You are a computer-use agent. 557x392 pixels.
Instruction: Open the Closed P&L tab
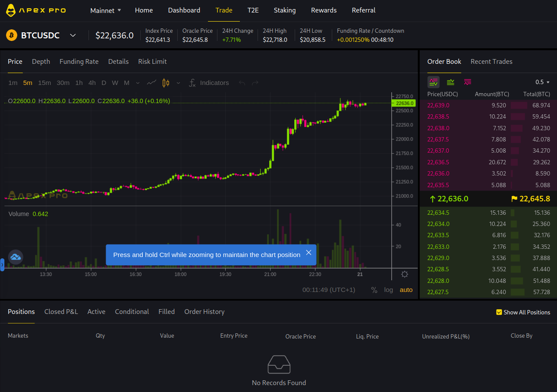(x=61, y=312)
